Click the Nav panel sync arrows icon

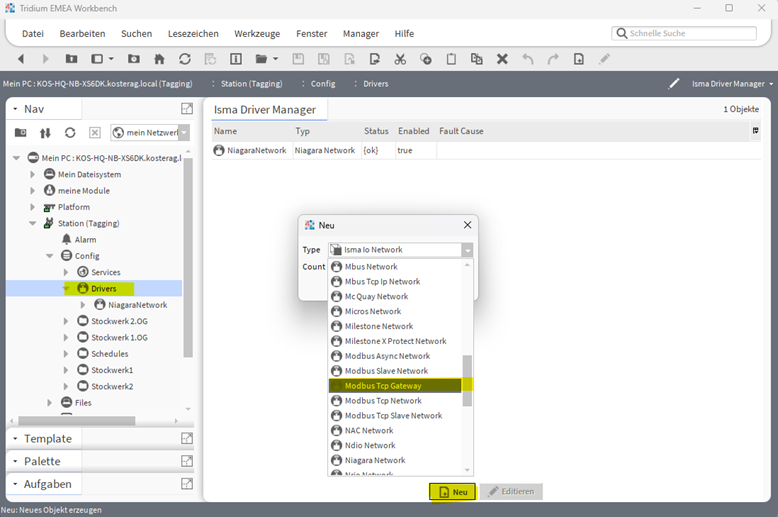[x=45, y=132]
